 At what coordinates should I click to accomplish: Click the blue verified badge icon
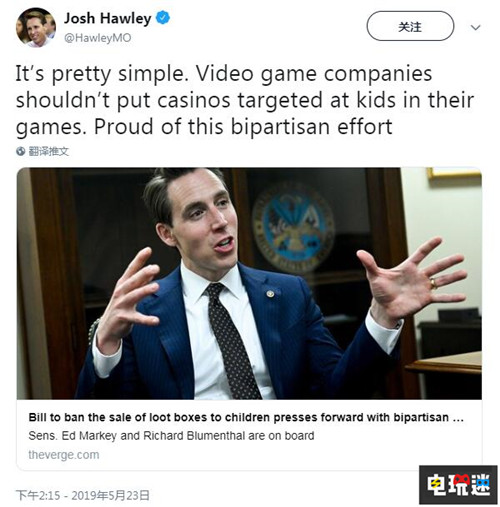point(163,18)
